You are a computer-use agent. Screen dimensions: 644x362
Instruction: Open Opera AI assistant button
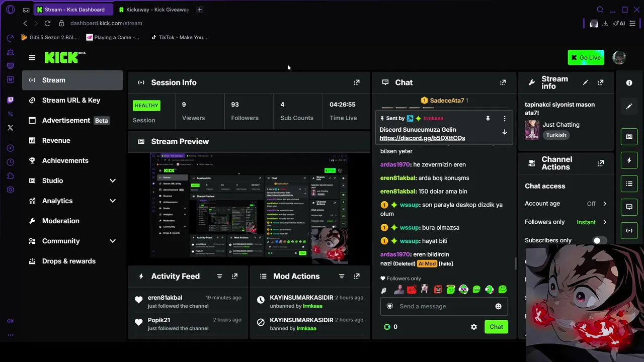pyautogui.click(x=619, y=23)
